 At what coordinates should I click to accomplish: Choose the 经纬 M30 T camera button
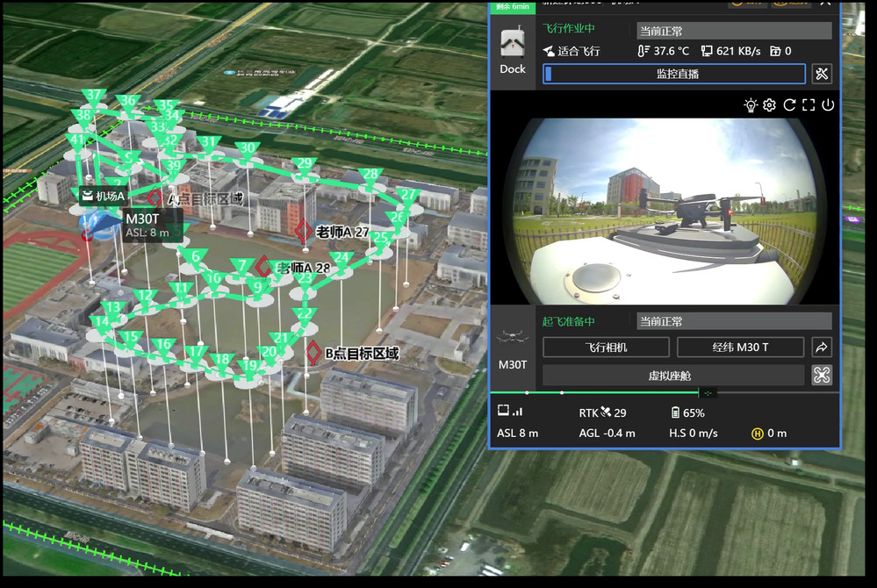pyautogui.click(x=740, y=347)
